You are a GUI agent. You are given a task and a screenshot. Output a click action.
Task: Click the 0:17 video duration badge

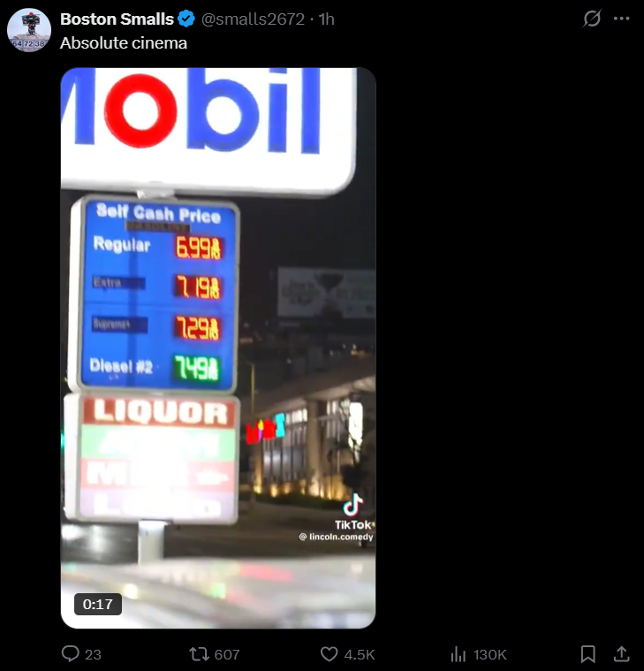coord(98,604)
